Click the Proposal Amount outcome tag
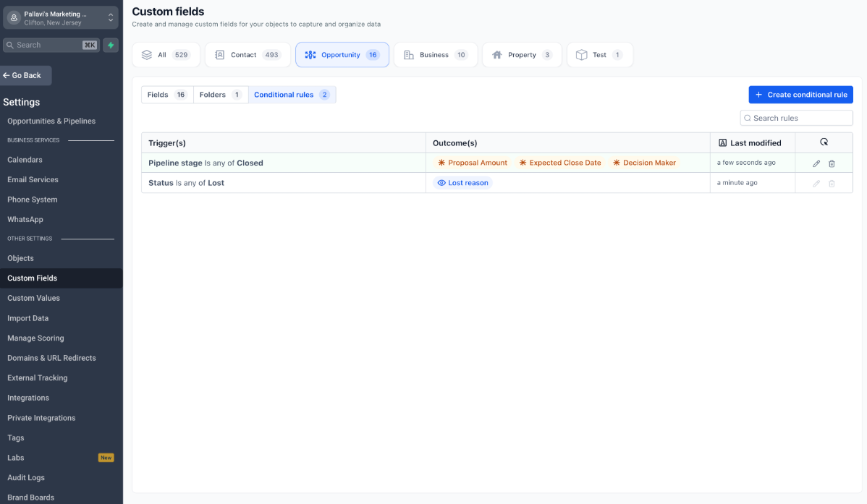Viewport: 867px width, 504px height. [472, 163]
